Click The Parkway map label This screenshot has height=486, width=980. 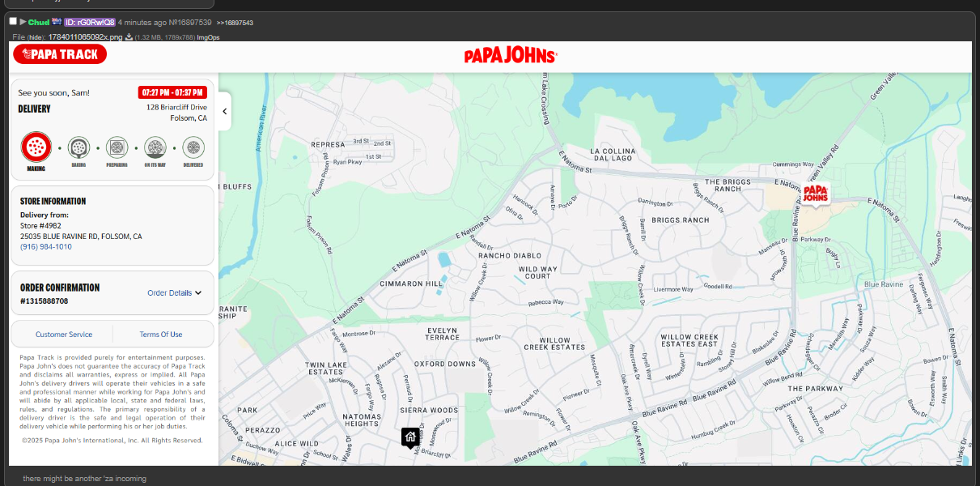816,389
